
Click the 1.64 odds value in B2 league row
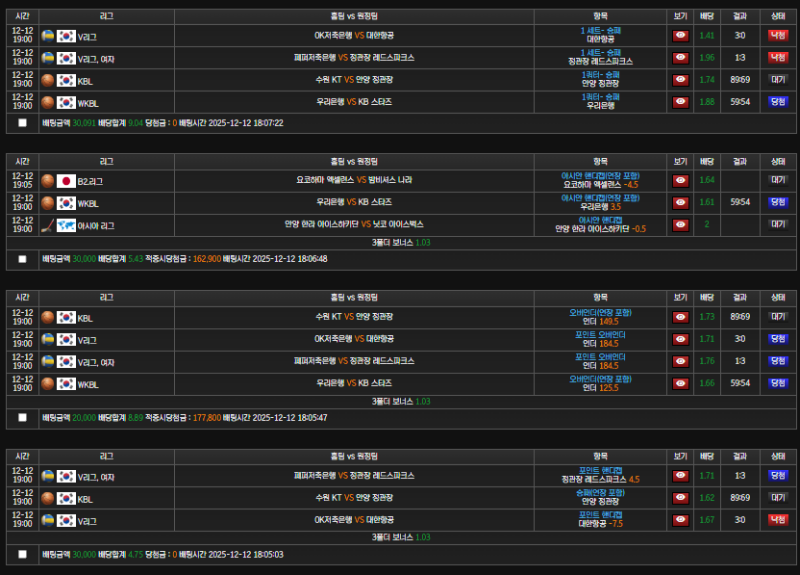[x=707, y=181]
